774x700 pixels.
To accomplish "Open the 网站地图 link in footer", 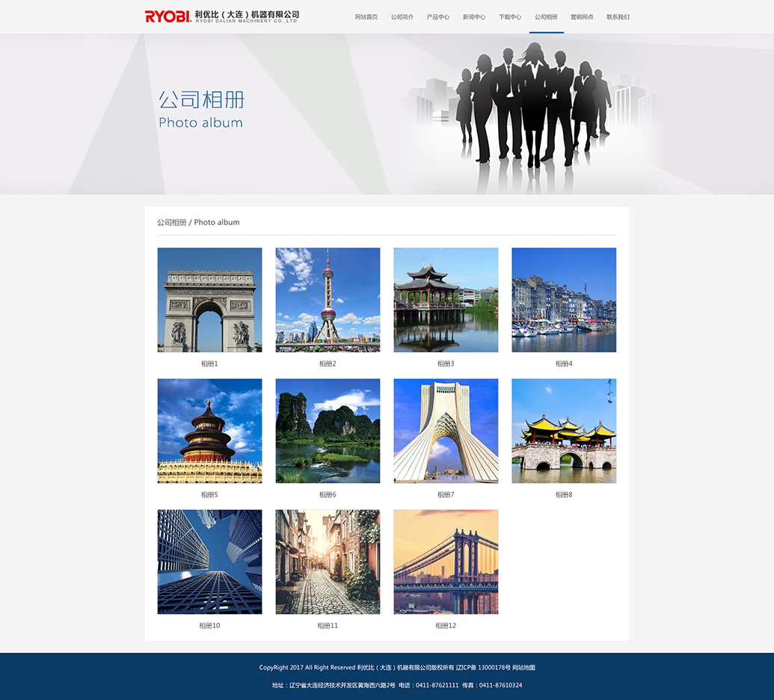I will [x=523, y=668].
